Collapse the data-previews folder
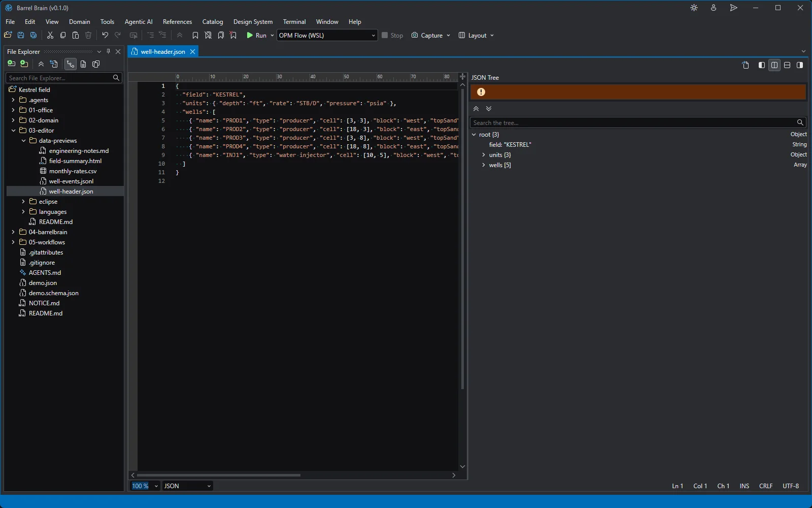 [x=23, y=141]
